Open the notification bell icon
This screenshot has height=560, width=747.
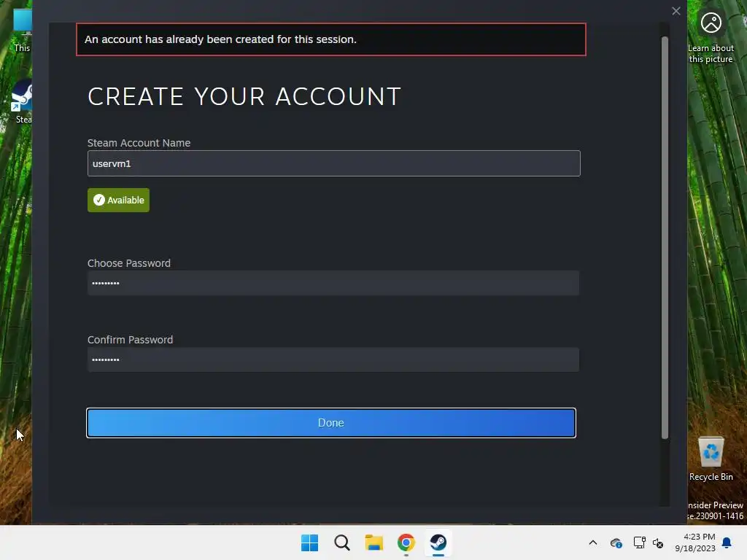727,542
